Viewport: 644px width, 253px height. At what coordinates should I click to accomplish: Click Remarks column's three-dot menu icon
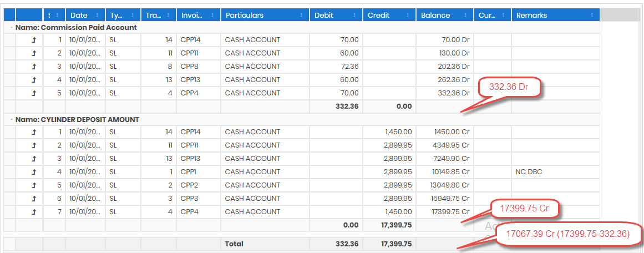point(592,16)
